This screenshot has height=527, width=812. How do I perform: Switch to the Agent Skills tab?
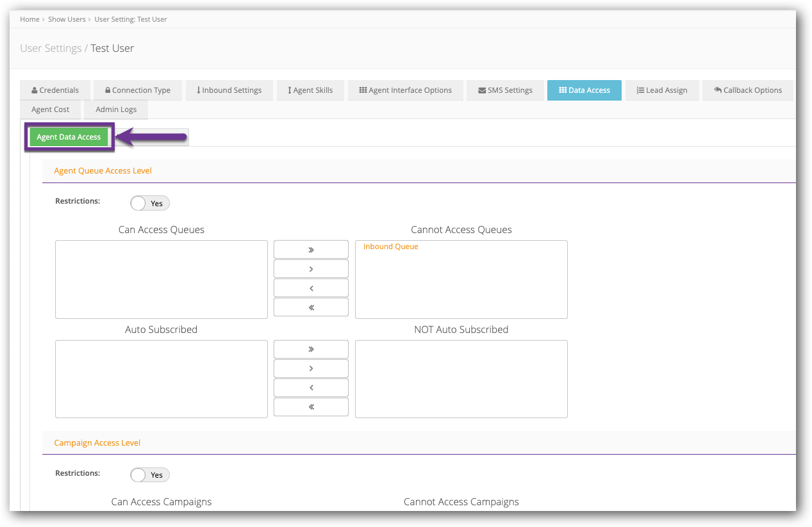[310, 90]
